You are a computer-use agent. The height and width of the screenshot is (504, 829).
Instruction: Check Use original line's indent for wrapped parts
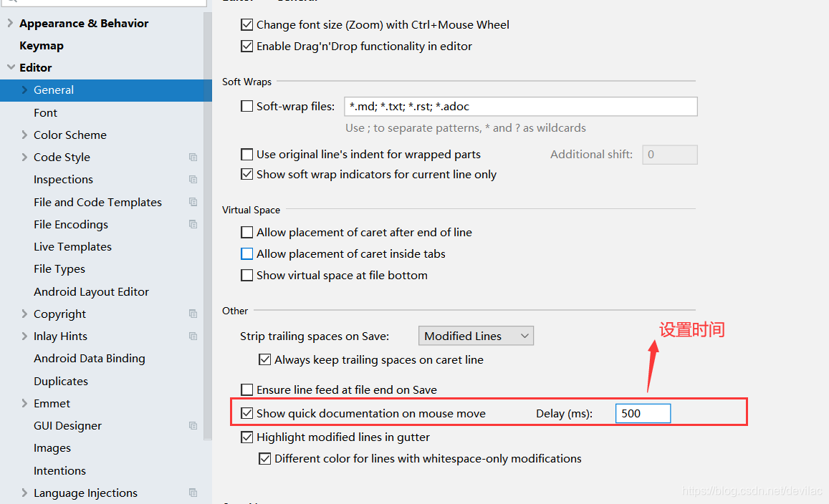click(247, 154)
